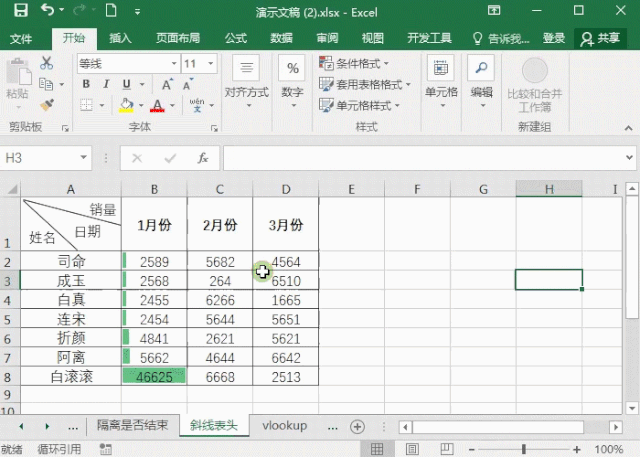Open the editing (编辑) group

point(482,82)
